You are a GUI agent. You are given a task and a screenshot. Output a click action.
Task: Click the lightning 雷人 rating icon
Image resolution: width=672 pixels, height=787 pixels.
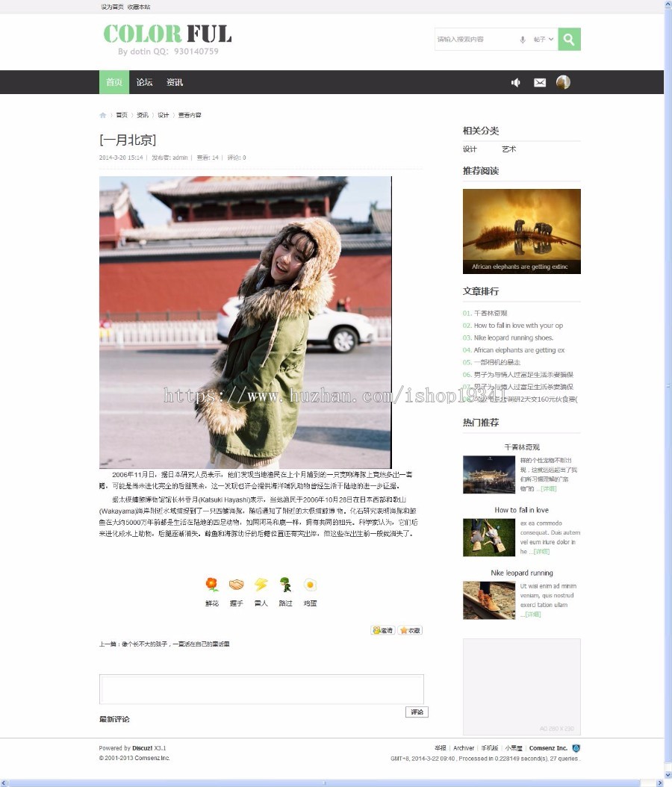(x=261, y=584)
